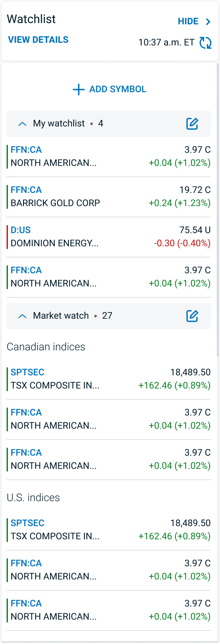Hide the Watchlist panel

pyautogui.click(x=188, y=21)
